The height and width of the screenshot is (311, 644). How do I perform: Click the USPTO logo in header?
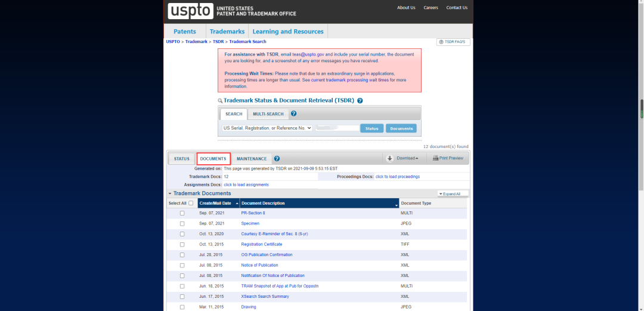tap(191, 11)
